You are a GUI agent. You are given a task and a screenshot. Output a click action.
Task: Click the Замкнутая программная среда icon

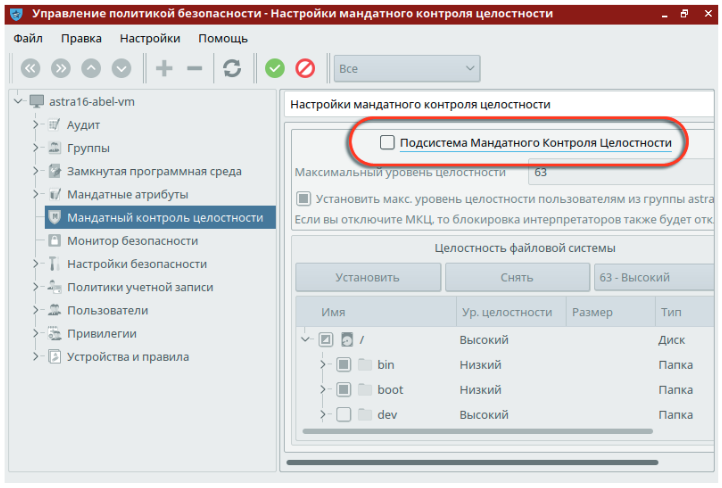(54, 171)
